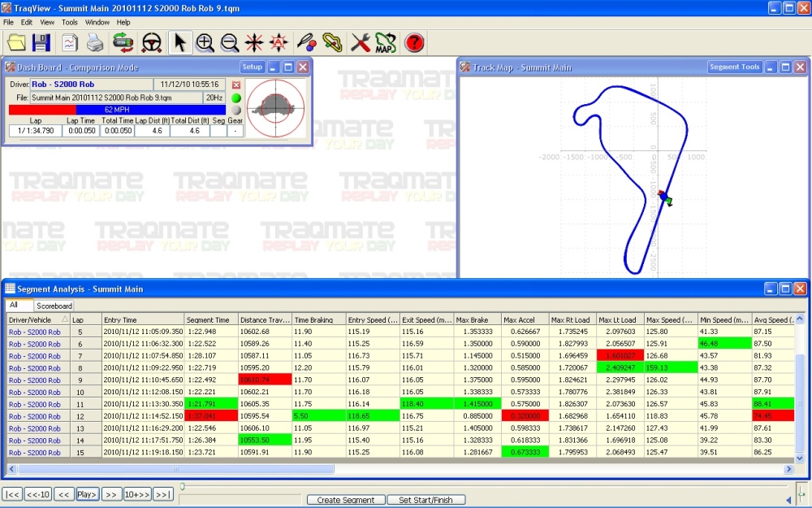Sort by Max Lt Load column header
812x508 pixels.
pos(620,319)
